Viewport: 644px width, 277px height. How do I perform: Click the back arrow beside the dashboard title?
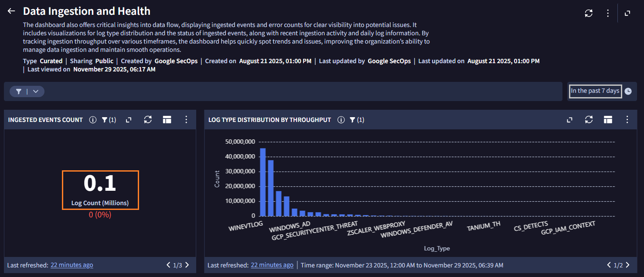11,11
